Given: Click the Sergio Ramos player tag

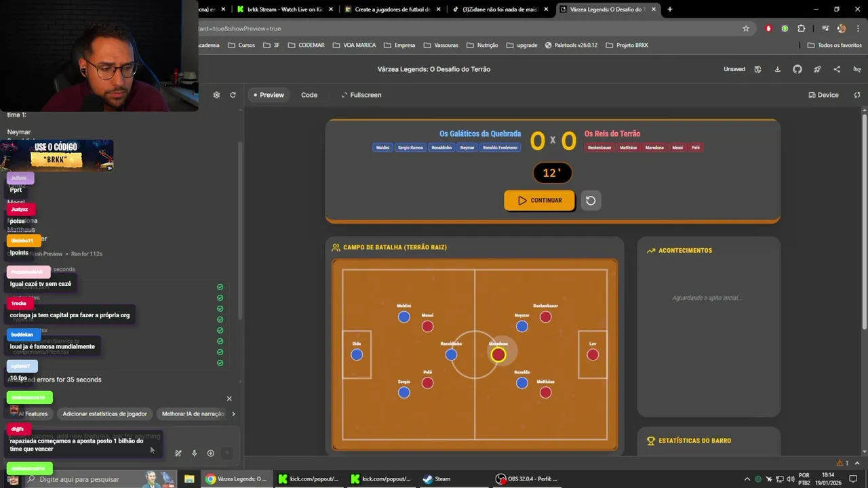Looking at the screenshot, I should [410, 148].
